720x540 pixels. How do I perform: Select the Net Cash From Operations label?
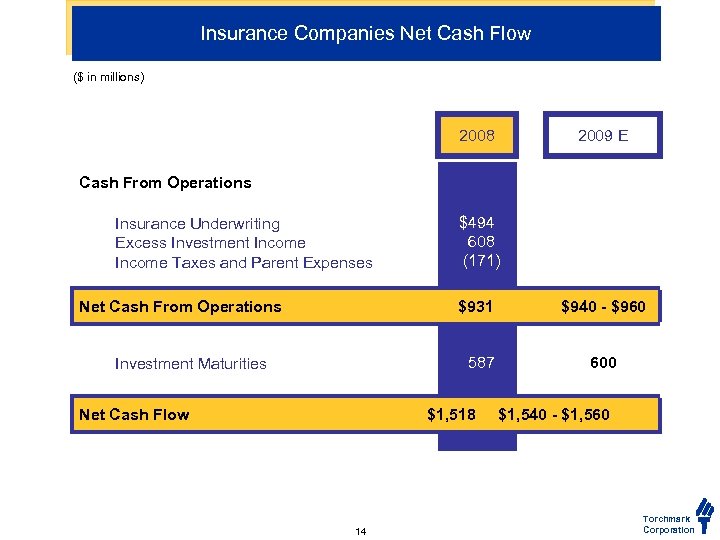coord(180,307)
